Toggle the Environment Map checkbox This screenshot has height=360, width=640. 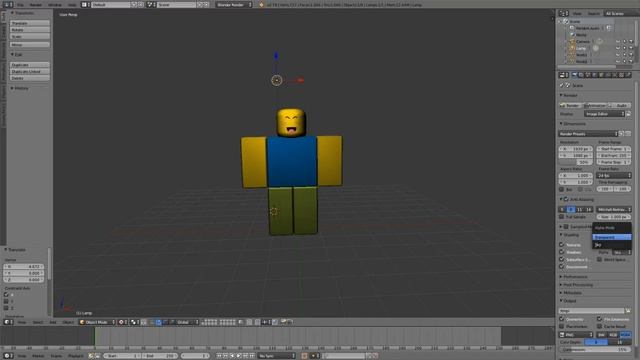(562, 267)
